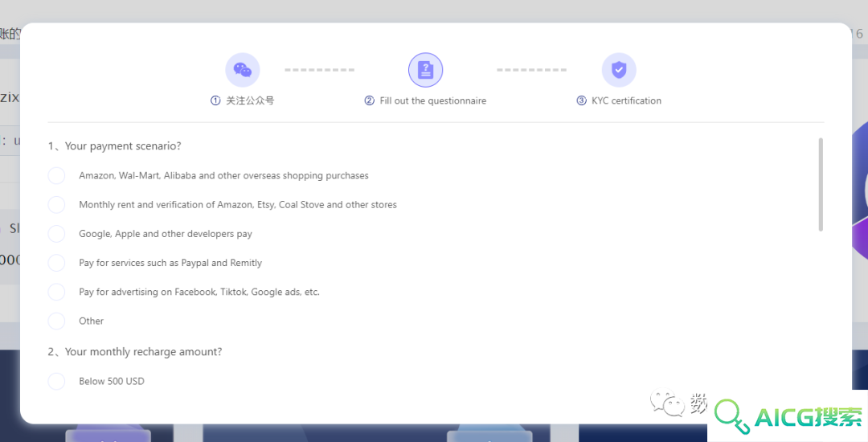Choose Google, Apple developers pay option

tap(56, 233)
